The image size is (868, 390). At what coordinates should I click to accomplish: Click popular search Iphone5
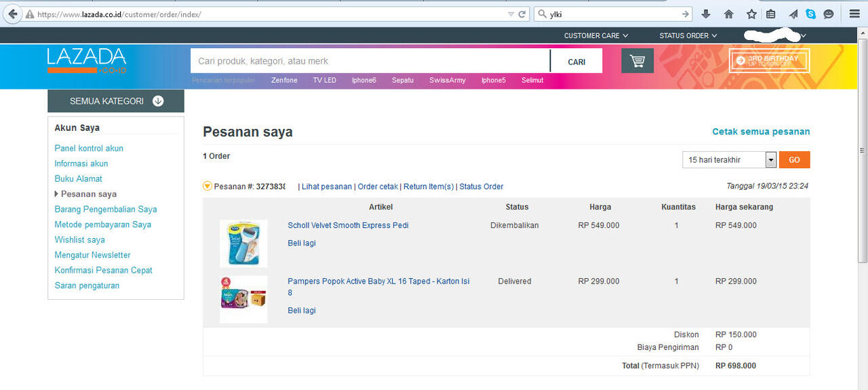[494, 80]
